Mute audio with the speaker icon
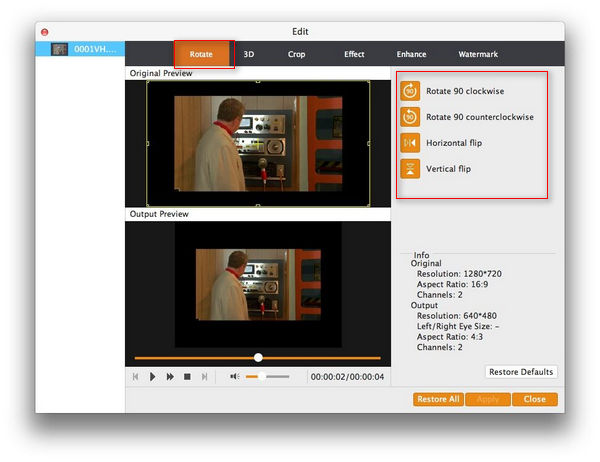The height and width of the screenshot is (462, 600). point(235,377)
